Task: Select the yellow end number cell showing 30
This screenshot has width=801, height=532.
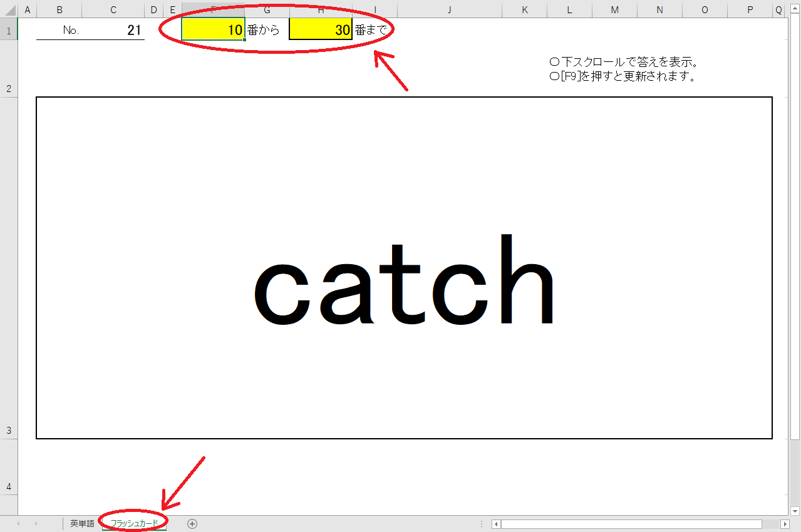Action: (320, 29)
